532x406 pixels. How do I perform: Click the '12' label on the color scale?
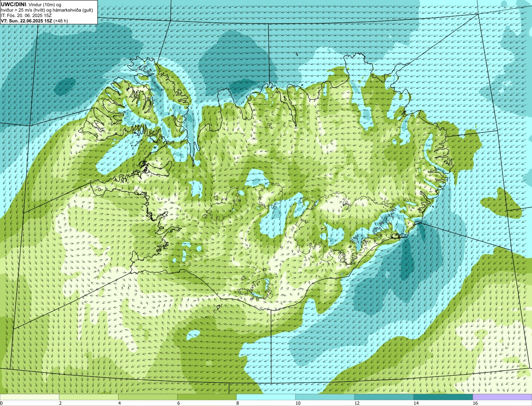pos(357,403)
